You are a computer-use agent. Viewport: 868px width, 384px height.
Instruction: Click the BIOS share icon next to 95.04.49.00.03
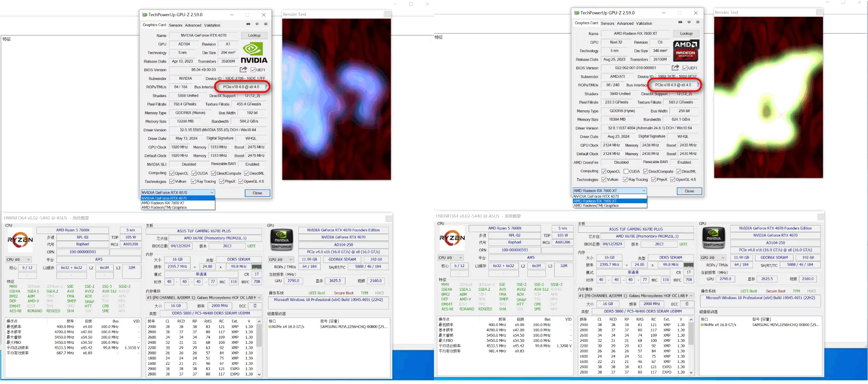243,69
